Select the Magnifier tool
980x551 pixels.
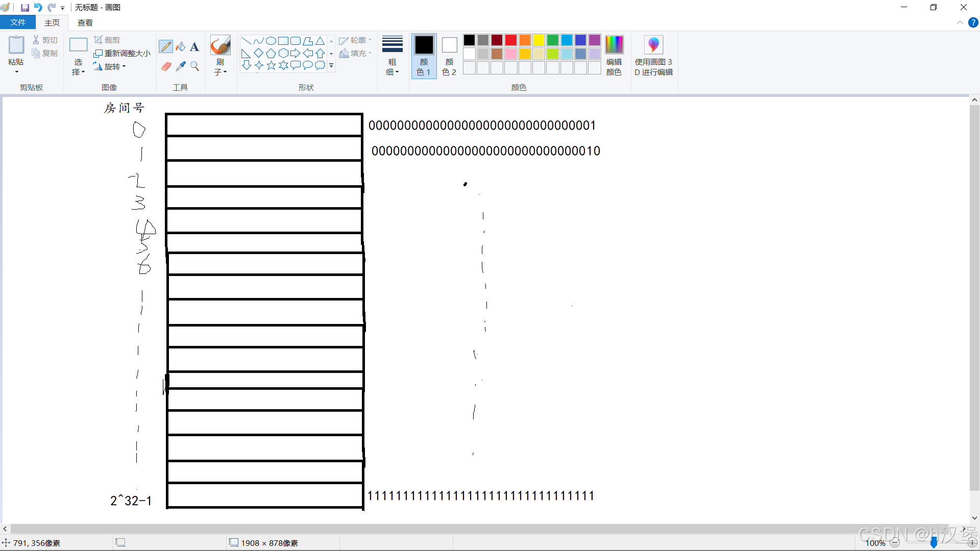pos(194,66)
